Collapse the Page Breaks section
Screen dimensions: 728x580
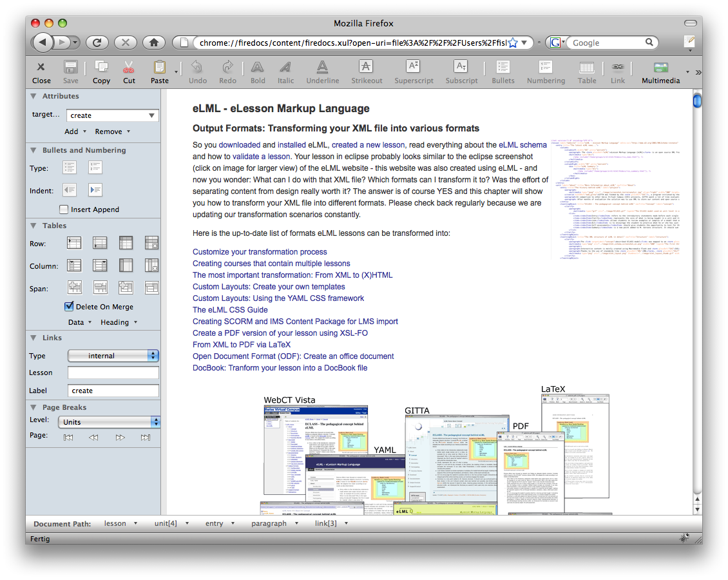tap(34, 407)
